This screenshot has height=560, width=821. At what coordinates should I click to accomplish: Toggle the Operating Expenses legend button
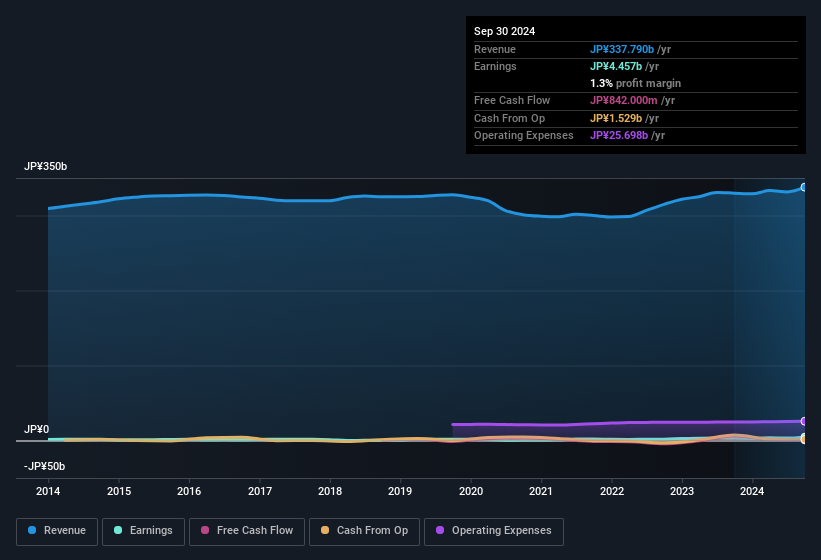[x=494, y=531]
